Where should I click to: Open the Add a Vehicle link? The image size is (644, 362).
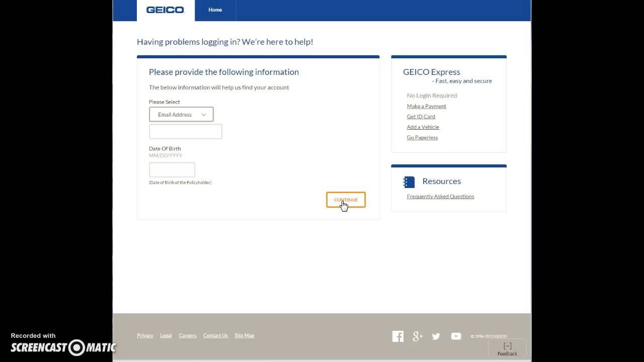[x=423, y=127]
